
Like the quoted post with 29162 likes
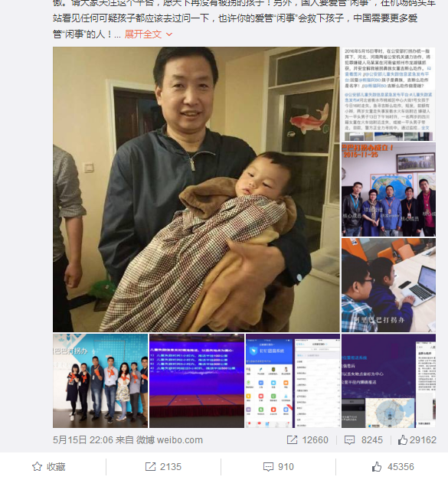point(403,440)
